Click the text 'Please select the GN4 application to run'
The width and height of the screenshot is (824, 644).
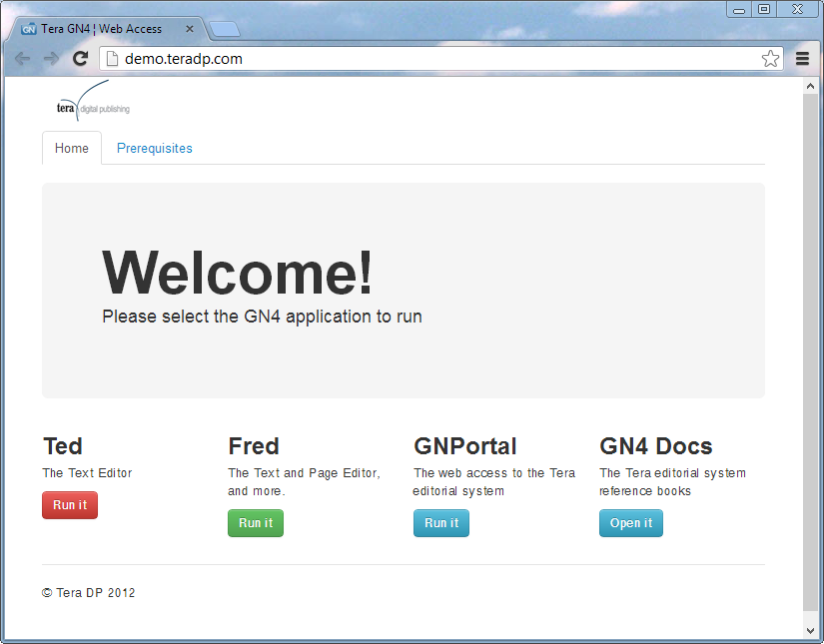tap(263, 317)
